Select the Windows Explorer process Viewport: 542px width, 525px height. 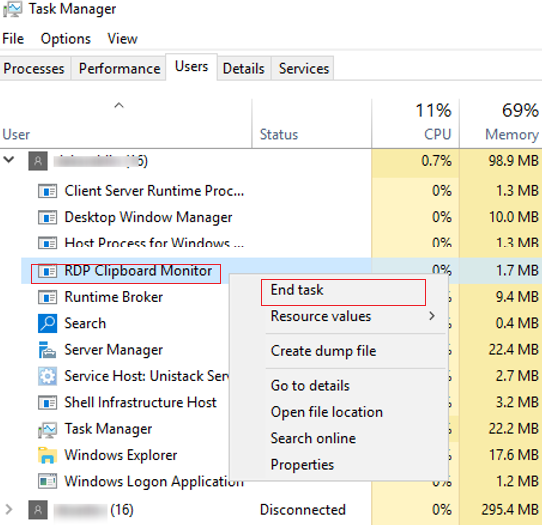click(121, 455)
